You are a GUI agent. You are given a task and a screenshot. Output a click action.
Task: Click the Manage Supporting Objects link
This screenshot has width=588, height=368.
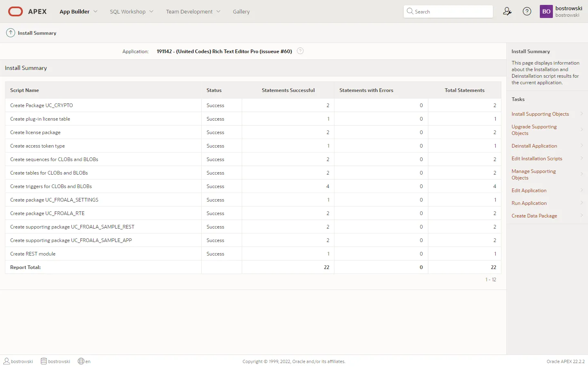[534, 175]
